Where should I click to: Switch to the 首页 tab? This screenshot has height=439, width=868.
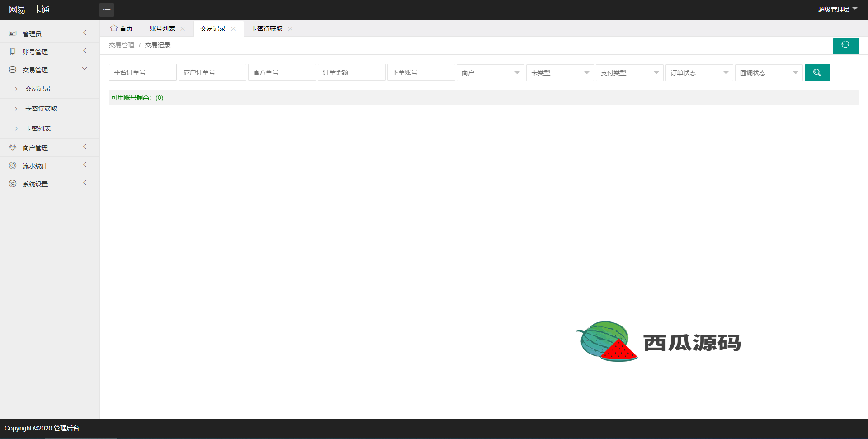(x=122, y=28)
